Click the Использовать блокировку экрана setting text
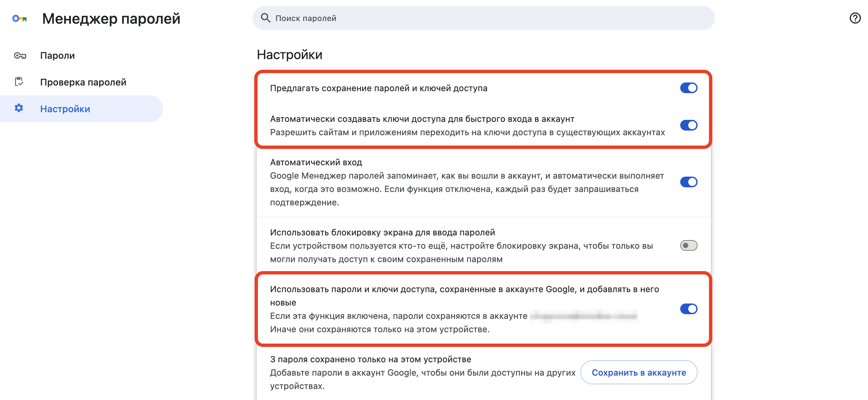Viewport: 868px width, 400px height. [382, 232]
